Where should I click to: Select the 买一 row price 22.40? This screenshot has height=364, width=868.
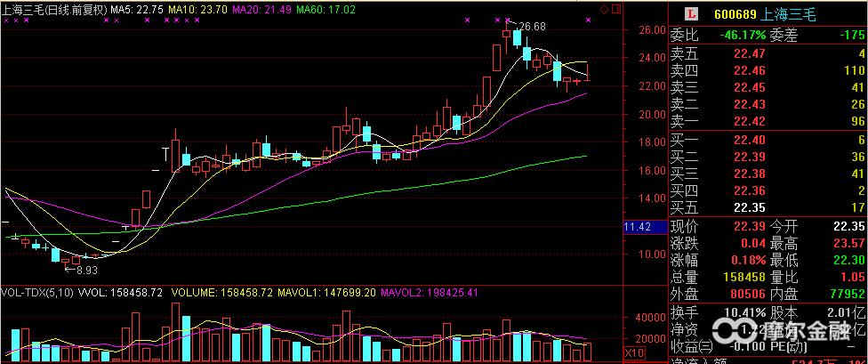751,140
